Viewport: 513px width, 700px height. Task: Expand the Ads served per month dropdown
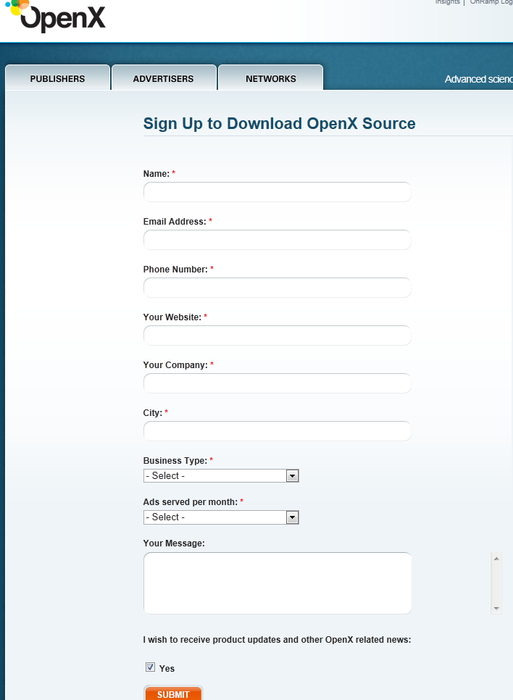(x=221, y=517)
